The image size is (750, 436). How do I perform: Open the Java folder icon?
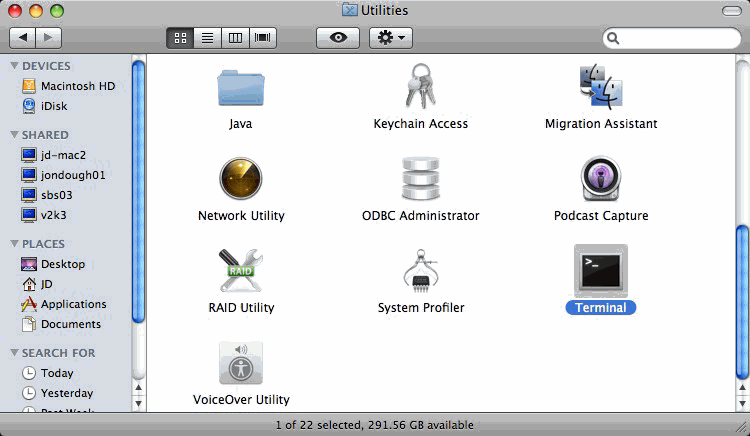[x=241, y=88]
